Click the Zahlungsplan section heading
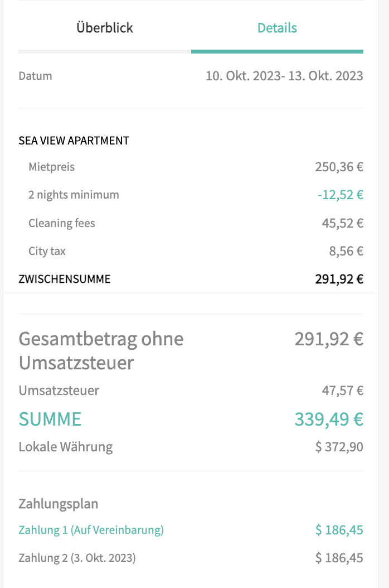This screenshot has width=389, height=588. pos(59,504)
